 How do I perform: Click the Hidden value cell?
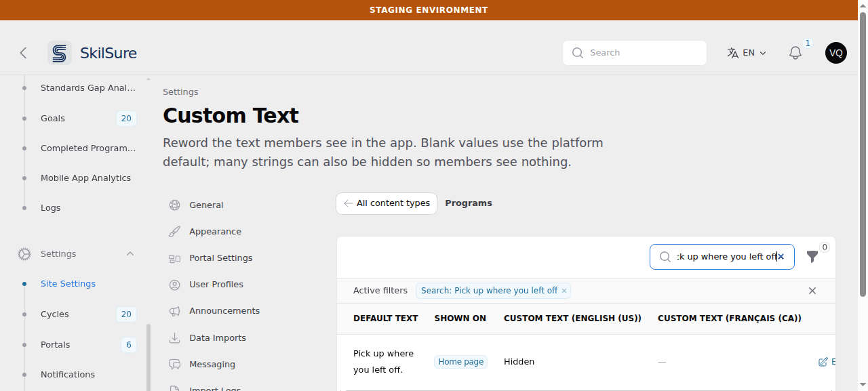519,362
